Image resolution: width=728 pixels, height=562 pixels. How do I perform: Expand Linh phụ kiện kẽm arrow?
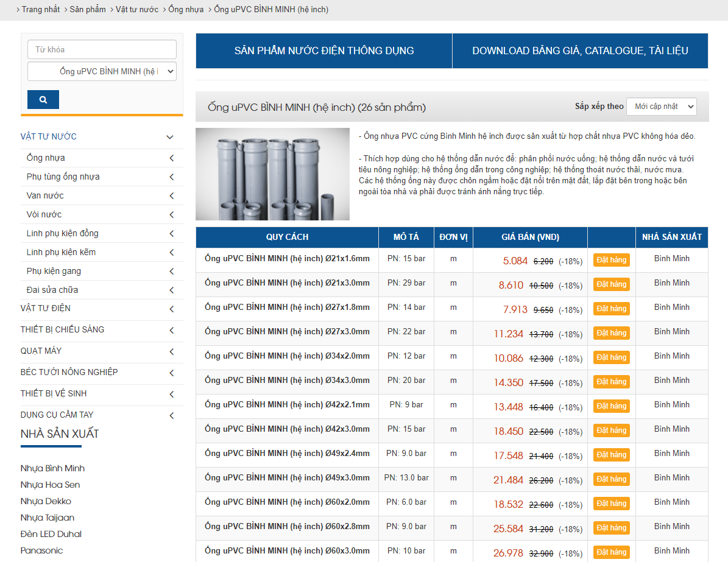(x=172, y=253)
